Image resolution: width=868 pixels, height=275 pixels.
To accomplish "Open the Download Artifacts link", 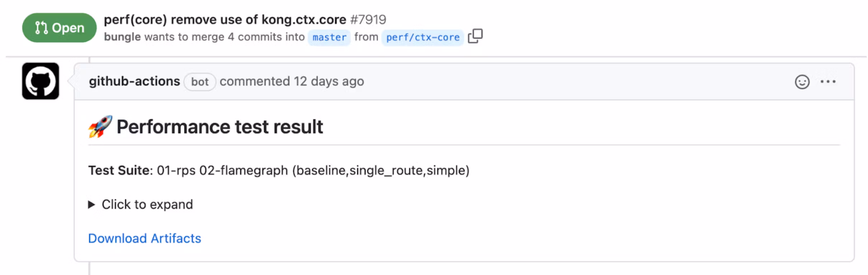I will (x=145, y=238).
